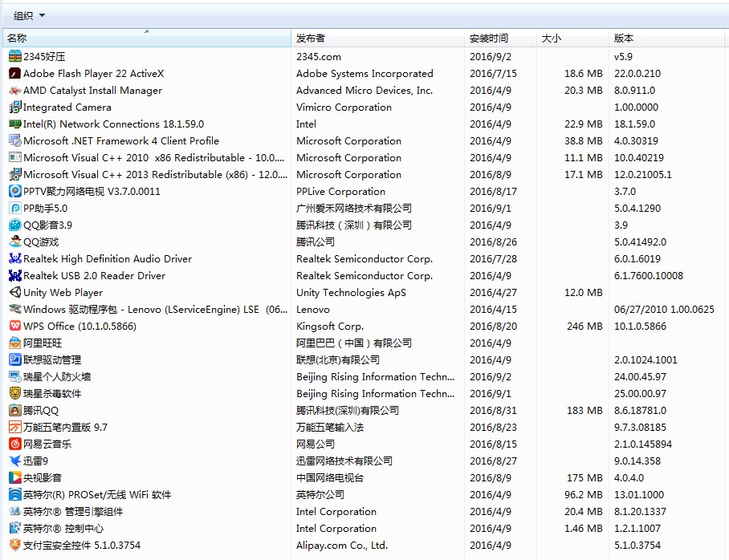The image size is (729, 560).
Task: Click the .NET Framework 4 icon
Action: click(x=15, y=141)
